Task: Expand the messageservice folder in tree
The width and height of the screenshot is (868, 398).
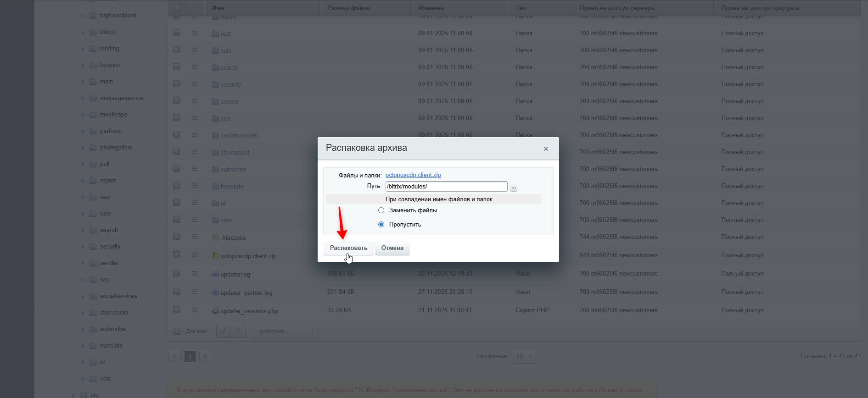Action: [83, 98]
